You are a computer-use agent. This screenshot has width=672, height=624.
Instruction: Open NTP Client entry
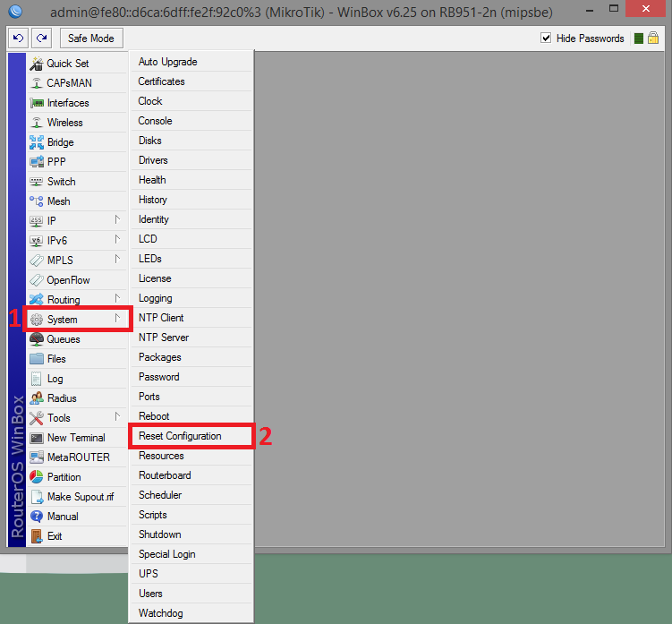[191, 318]
